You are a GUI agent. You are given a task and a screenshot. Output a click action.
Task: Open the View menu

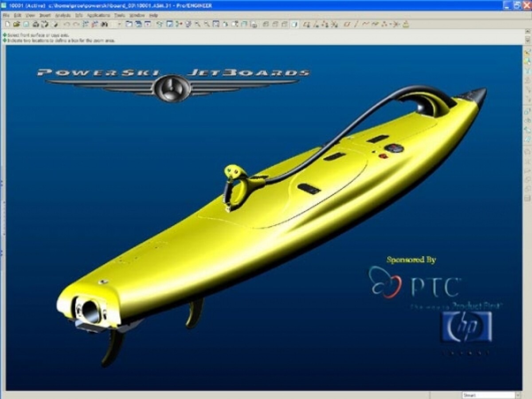click(30, 15)
